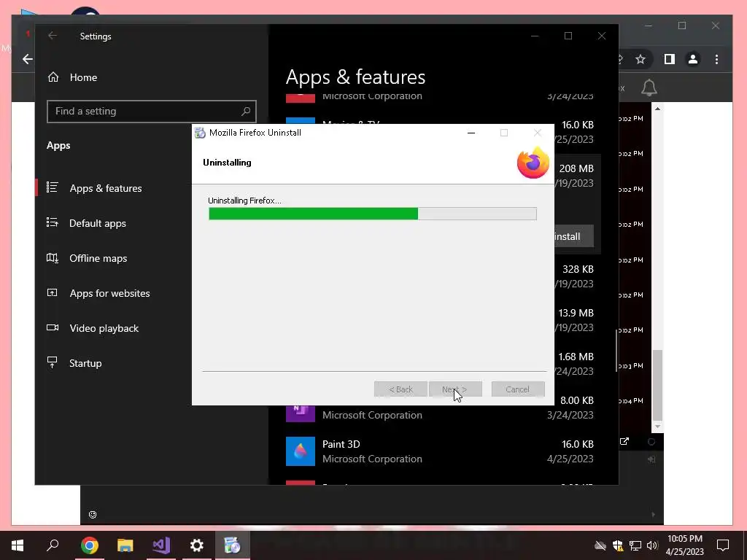Minimize the Mozilla Firefox Uninstall dialog
This screenshot has width=747, height=560.
[471, 133]
